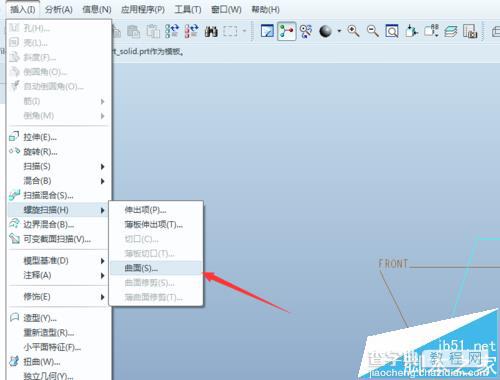The image size is (500, 380).
Task: Open the 工具(T) menu
Action: [x=188, y=9]
